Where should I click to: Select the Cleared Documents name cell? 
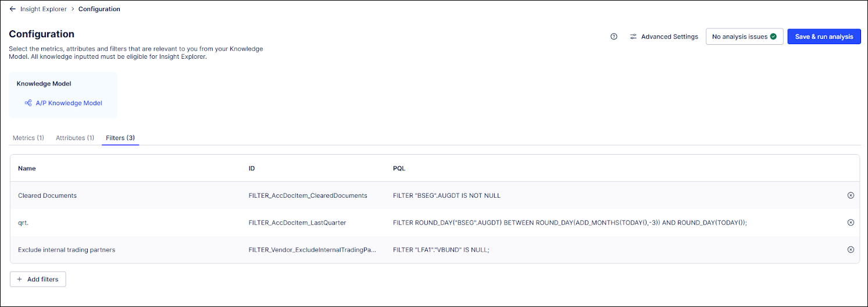click(x=47, y=195)
